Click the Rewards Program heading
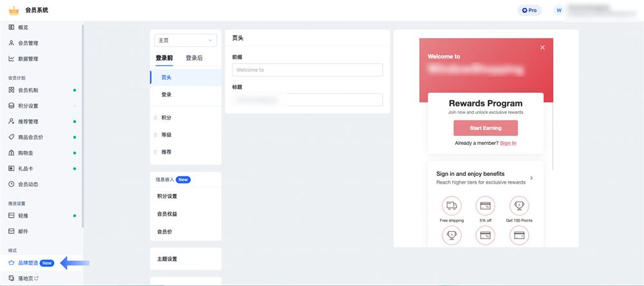The height and width of the screenshot is (286, 644). 486,103
